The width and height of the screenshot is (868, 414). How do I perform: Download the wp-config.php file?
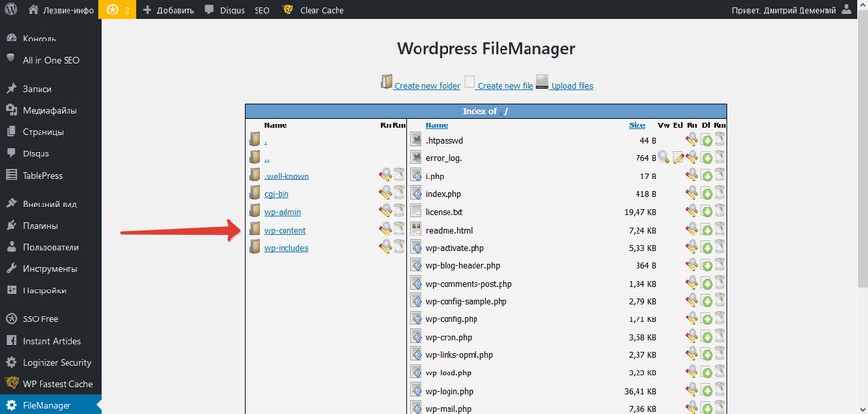tap(706, 319)
